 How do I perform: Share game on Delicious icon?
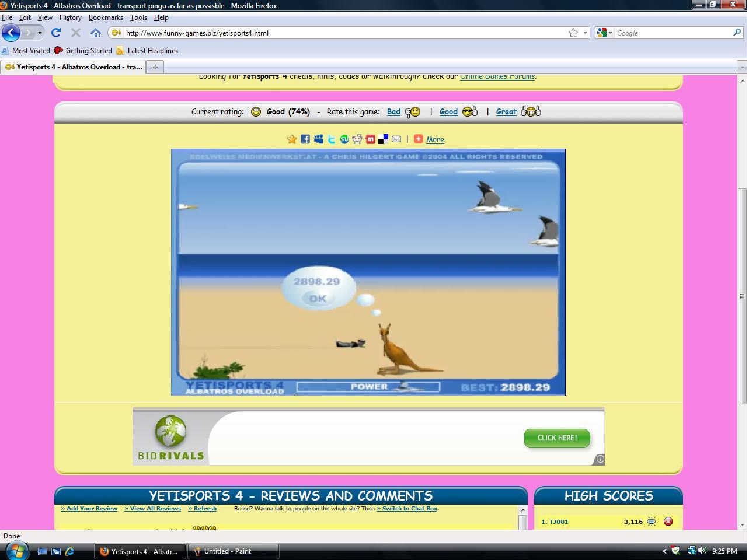383,139
